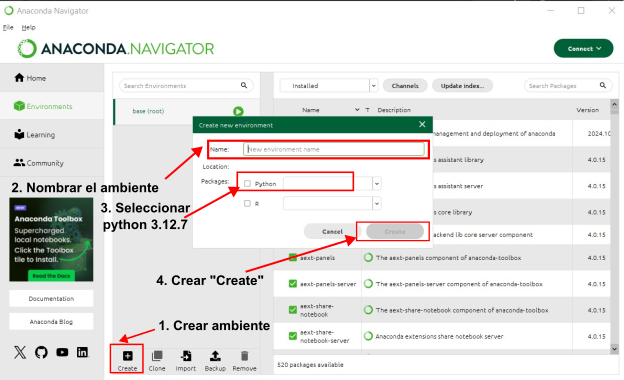624x380 pixels.
Task: Click the Learning reader icon
Action: [x=19, y=134]
